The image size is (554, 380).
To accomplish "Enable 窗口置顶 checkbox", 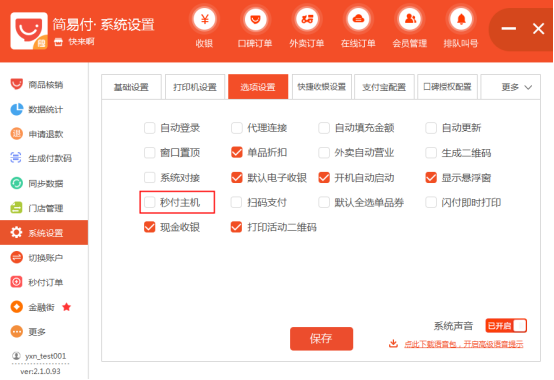I will pyautogui.click(x=149, y=153).
